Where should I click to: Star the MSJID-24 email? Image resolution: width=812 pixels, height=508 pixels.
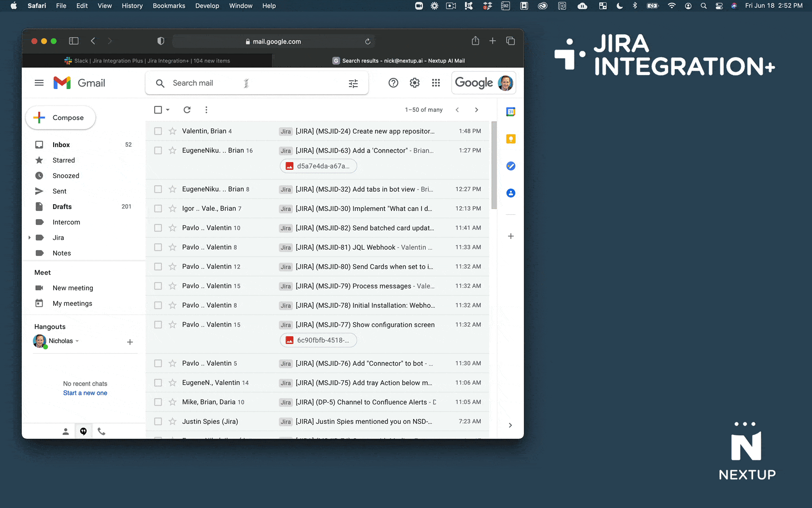point(173,131)
